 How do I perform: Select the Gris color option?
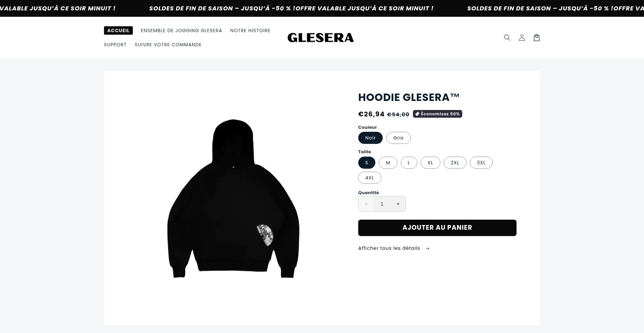398,138
